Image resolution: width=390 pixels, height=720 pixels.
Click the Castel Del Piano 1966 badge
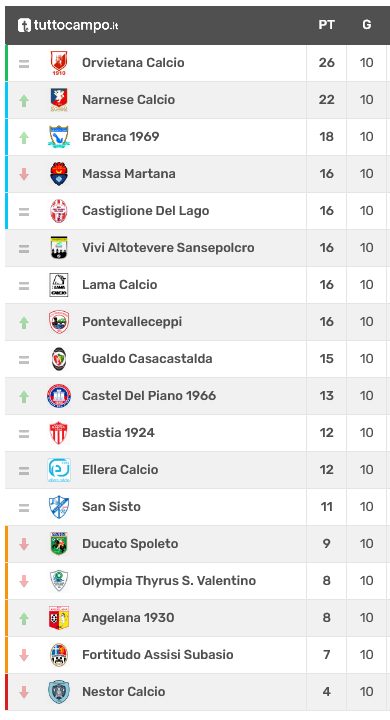click(x=59, y=396)
